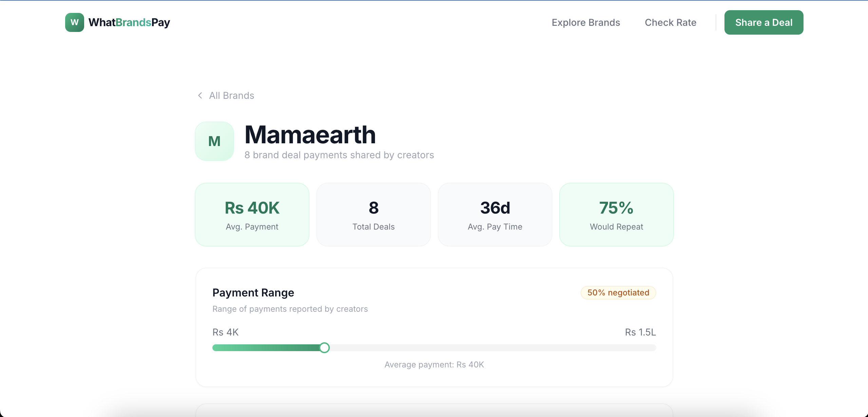Click the WhatBrandsPay brand name text
This screenshot has height=417, width=868.
pos(129,22)
